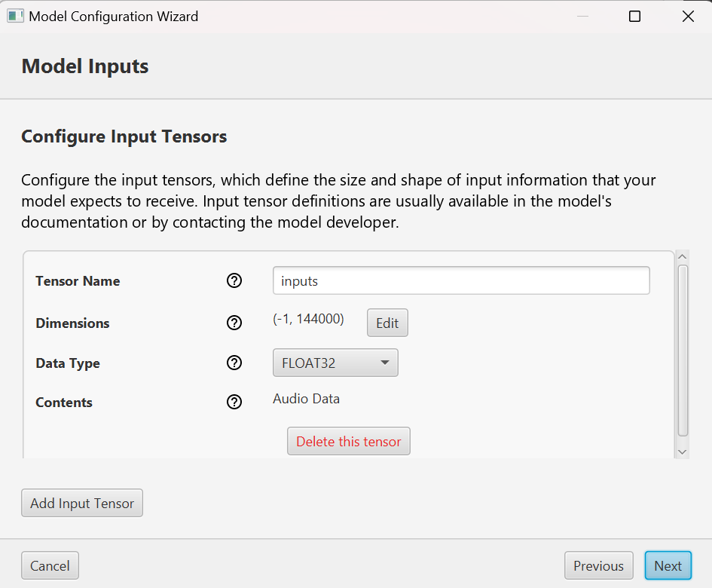Maximize the Model Configuration Wizard window
Screen dimensions: 712x588
click(x=634, y=16)
